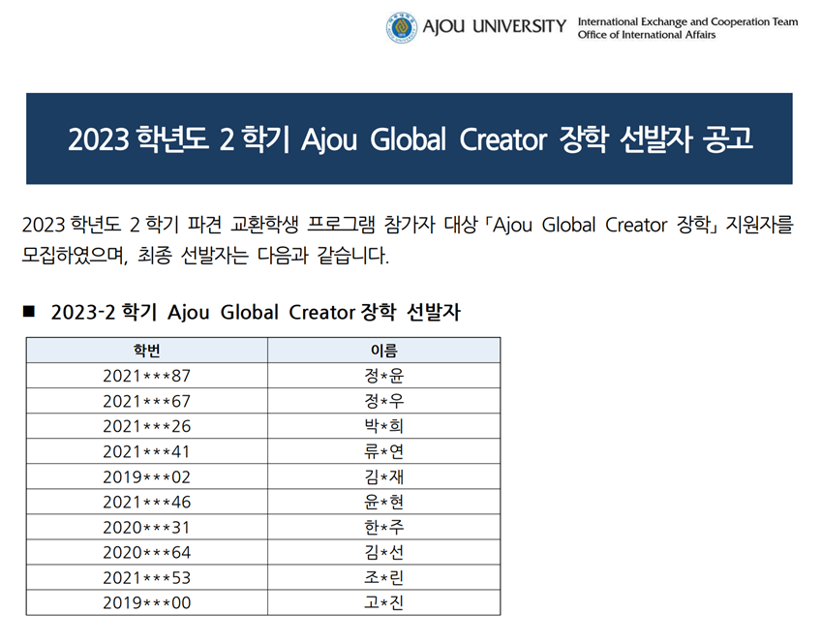The height and width of the screenshot is (644, 821).
Task: Select student ID cell 2020***64
Action: click(146, 552)
